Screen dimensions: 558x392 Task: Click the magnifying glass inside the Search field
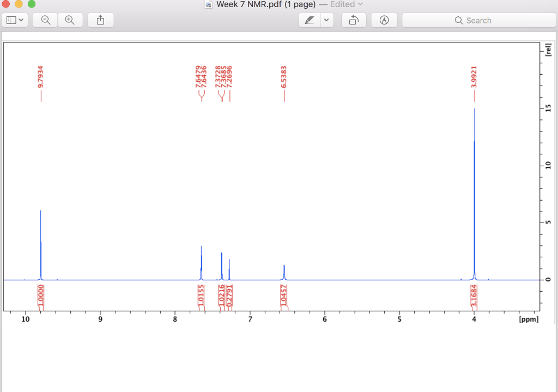tap(459, 20)
